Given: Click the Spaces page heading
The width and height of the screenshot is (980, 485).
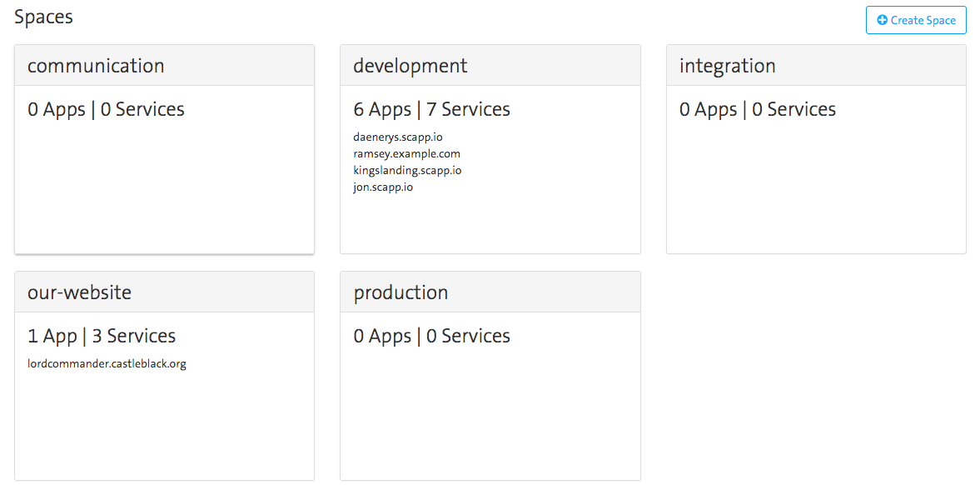Looking at the screenshot, I should [x=44, y=17].
